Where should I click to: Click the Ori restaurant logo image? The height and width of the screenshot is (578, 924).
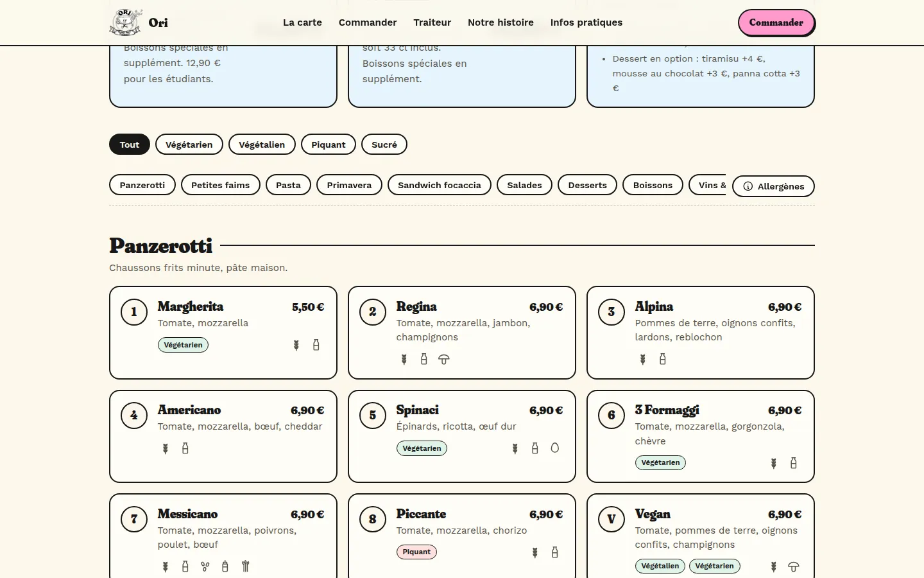[x=126, y=22]
